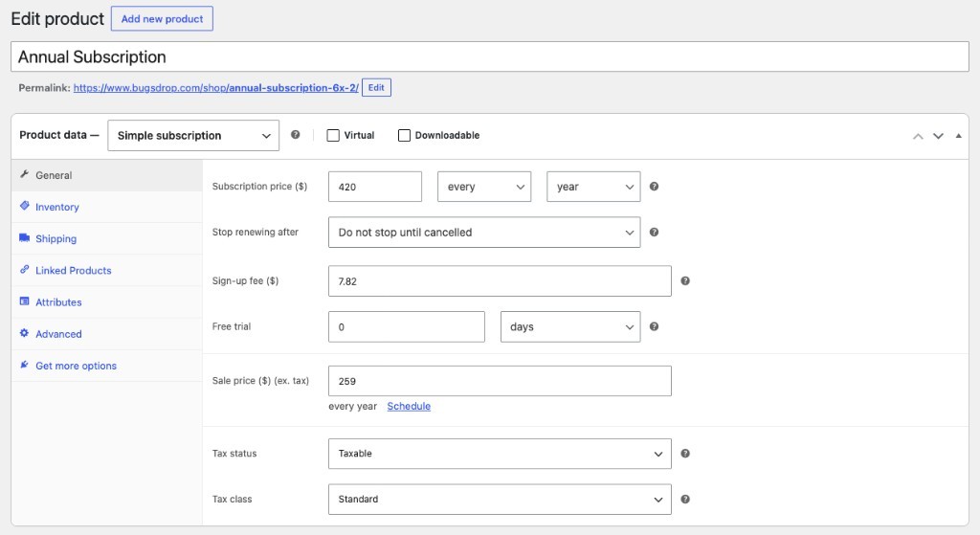980x535 pixels.
Task: Enable the Downloadable checkbox
Action: pyautogui.click(x=405, y=135)
